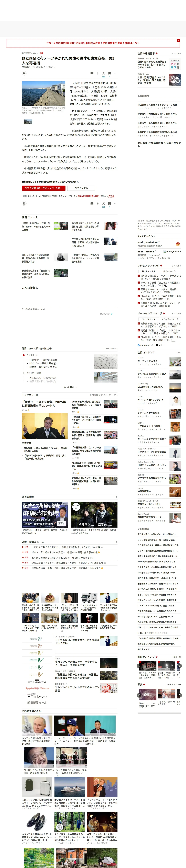Share on X from bottom share bar
The image size is (186, 868).
pos(104,204)
